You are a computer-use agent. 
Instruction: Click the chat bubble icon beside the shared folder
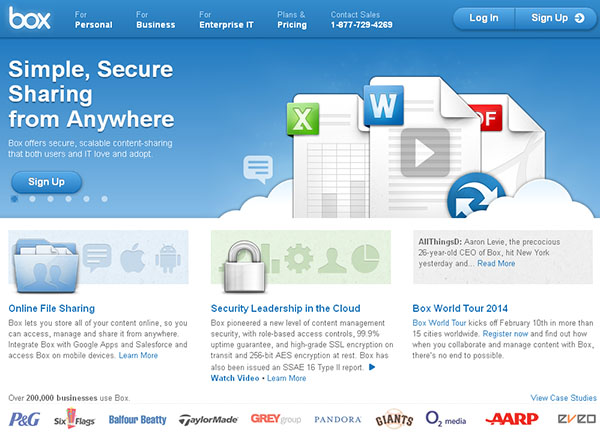(97, 258)
